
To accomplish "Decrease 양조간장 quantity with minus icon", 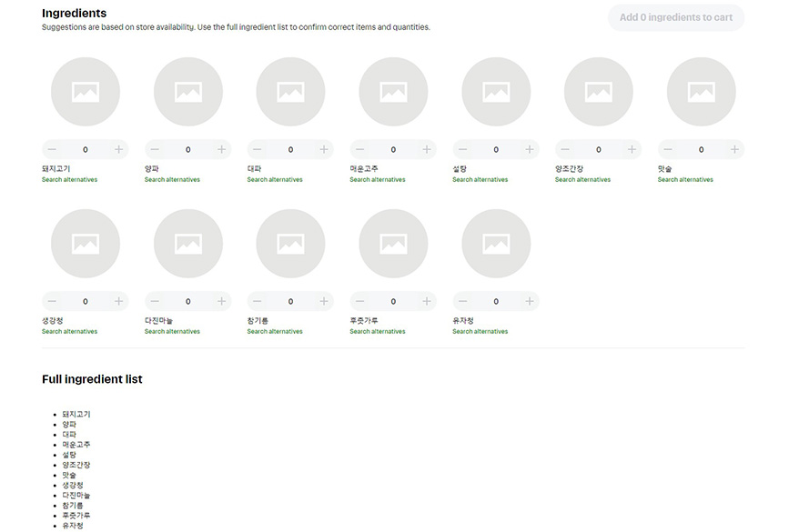I will (x=565, y=149).
